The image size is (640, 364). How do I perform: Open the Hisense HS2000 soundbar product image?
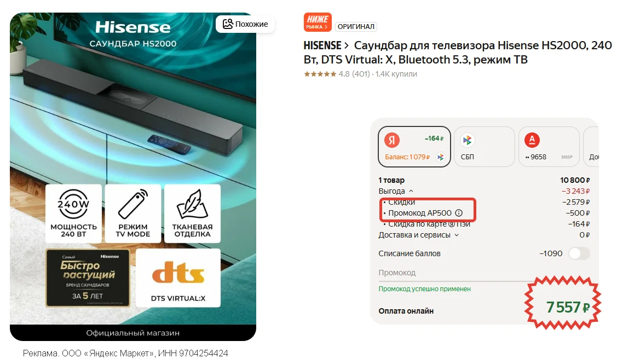pos(133,177)
